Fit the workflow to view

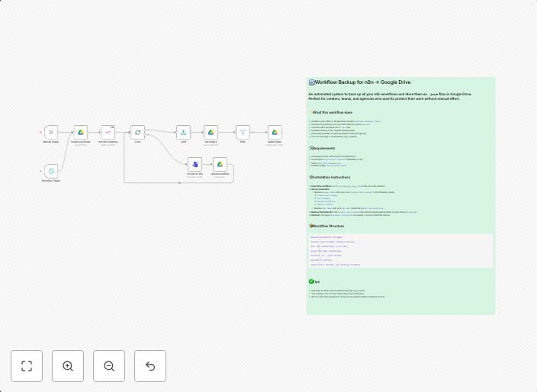[x=27, y=366]
